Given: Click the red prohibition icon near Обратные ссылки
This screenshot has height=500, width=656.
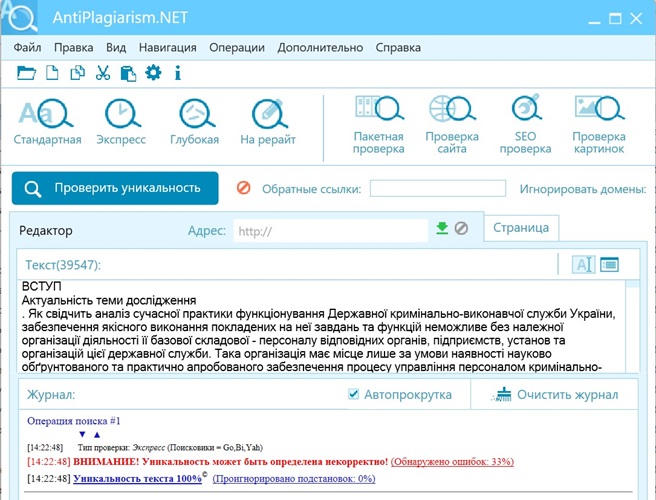Looking at the screenshot, I should click(243, 188).
